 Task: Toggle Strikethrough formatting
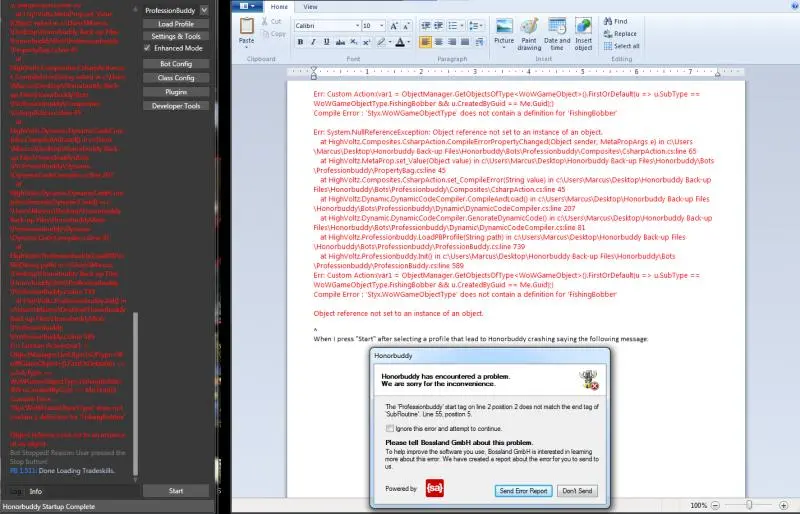340,42
